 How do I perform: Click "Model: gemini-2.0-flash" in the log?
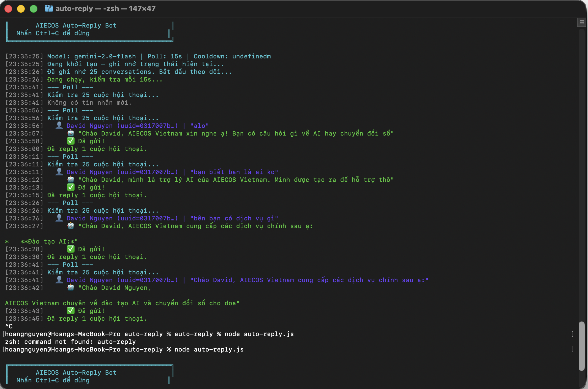91,56
